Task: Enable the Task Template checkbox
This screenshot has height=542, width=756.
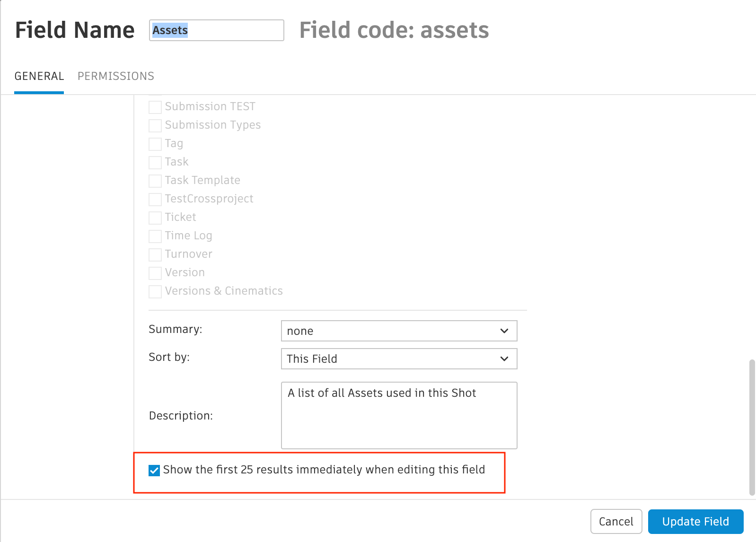Action: 155,181
